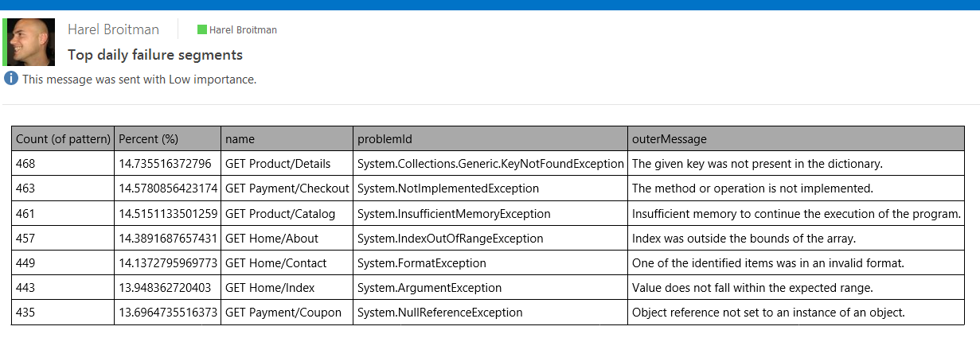Click the count value 468 cell
Image resolution: width=980 pixels, height=338 pixels.
pos(26,164)
